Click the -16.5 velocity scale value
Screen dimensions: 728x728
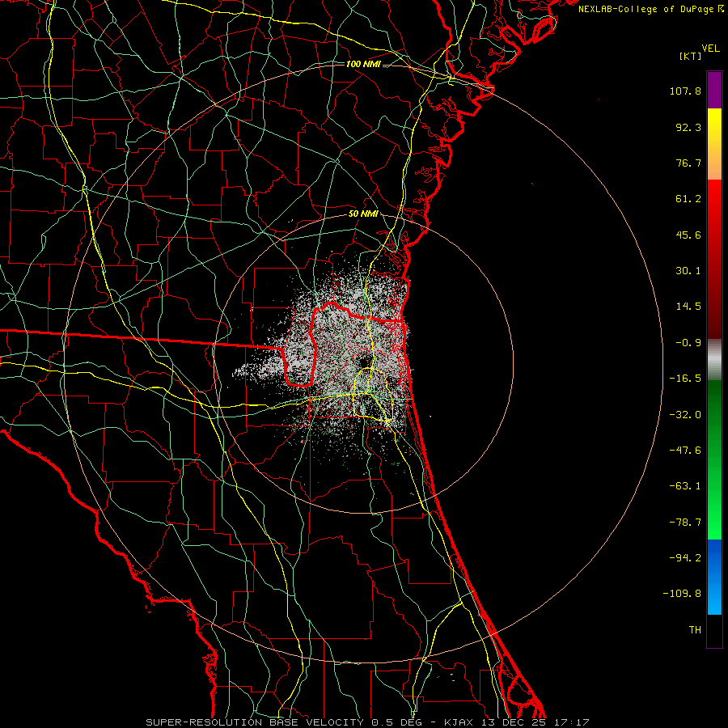[685, 379]
